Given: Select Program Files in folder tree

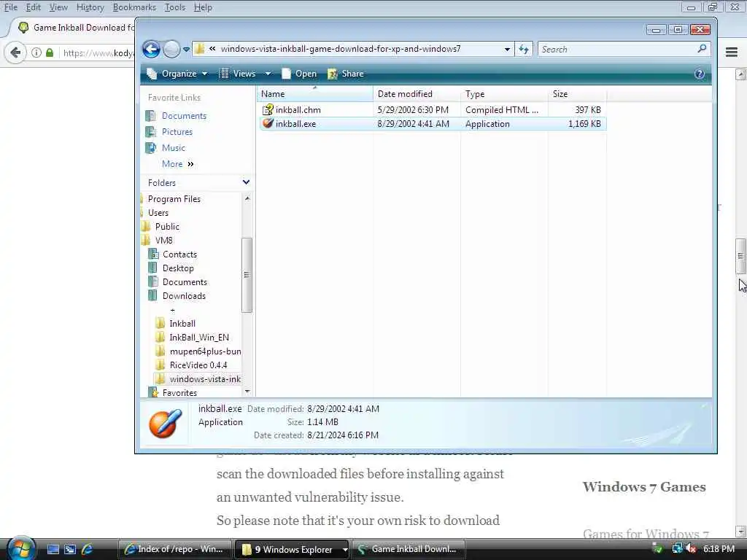Looking at the screenshot, I should [x=174, y=199].
